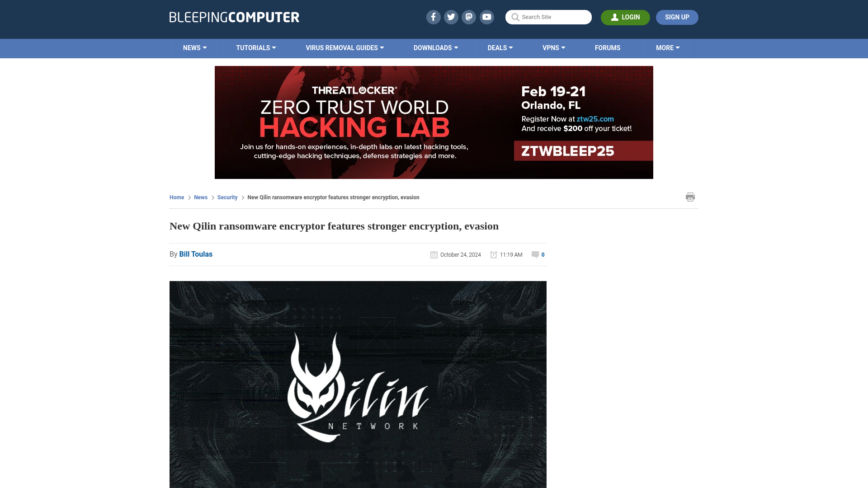
Task: Click the Login user account icon
Action: tap(615, 17)
